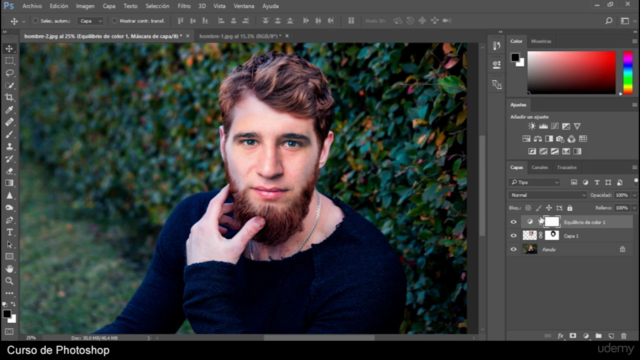Screen dimensions: 640x360
Task: Add a Brightness/Contrast adjustment
Action: (531, 126)
